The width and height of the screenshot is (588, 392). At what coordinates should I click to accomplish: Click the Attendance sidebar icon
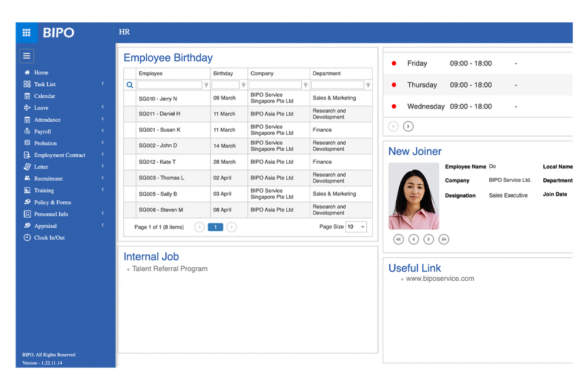click(x=27, y=120)
